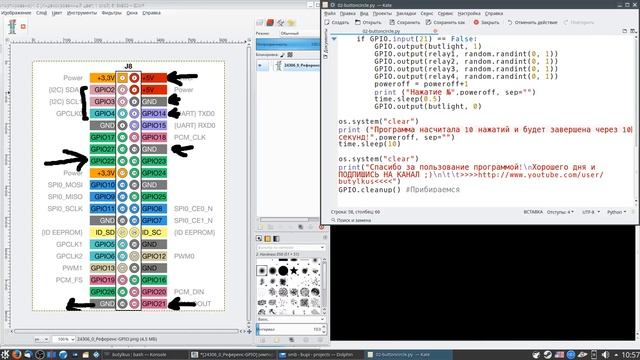
Task: Click the ВСТАВКА insert mode indicator
Action: click(x=533, y=212)
